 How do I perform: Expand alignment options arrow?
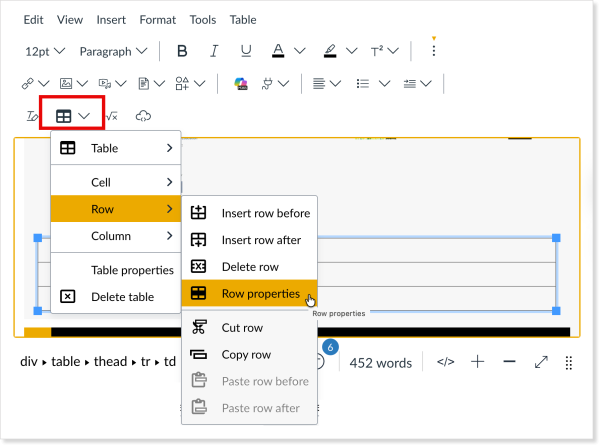click(x=335, y=83)
